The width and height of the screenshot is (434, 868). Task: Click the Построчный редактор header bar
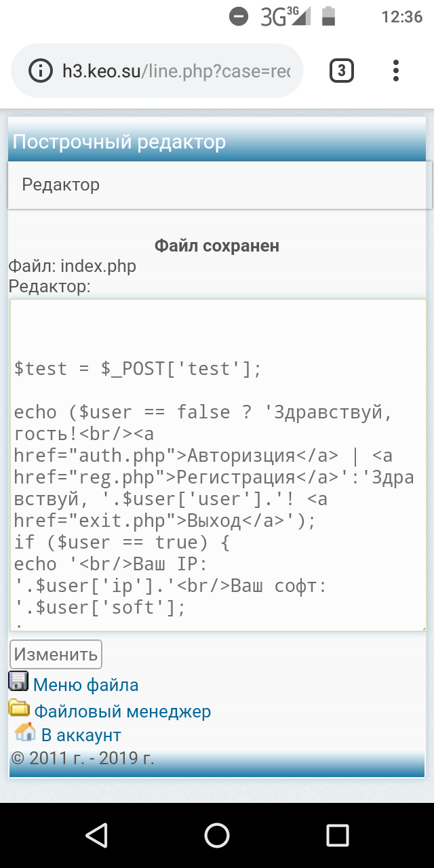[x=217, y=142]
